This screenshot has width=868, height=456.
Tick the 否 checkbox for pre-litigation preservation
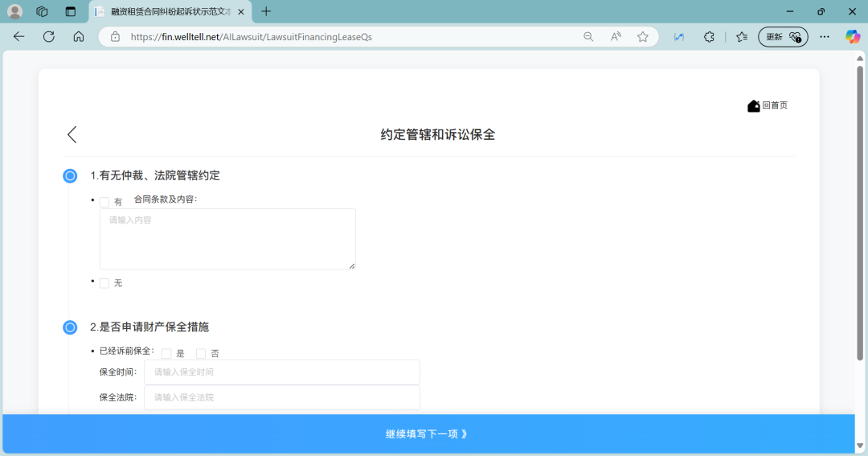coord(201,353)
